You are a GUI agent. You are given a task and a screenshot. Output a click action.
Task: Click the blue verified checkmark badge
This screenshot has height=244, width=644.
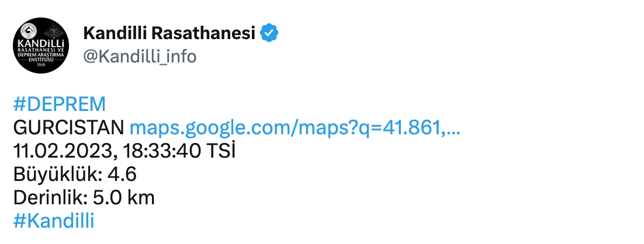click(269, 33)
